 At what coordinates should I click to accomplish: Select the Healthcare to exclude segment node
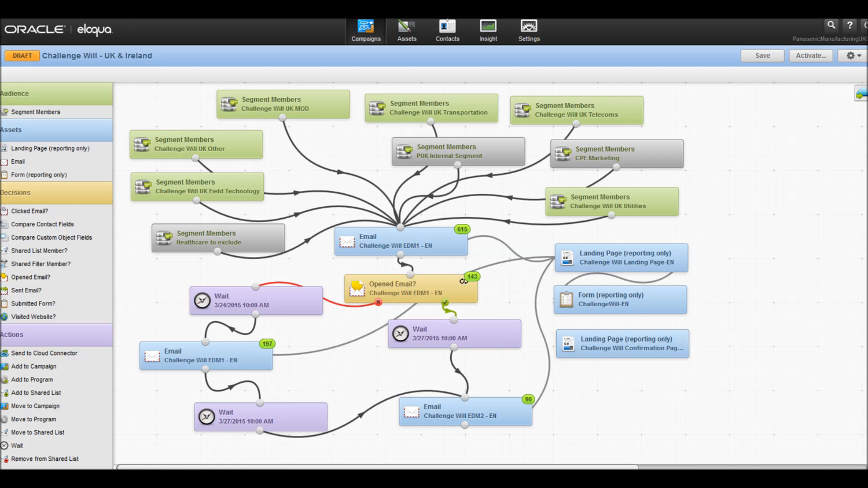coord(218,238)
